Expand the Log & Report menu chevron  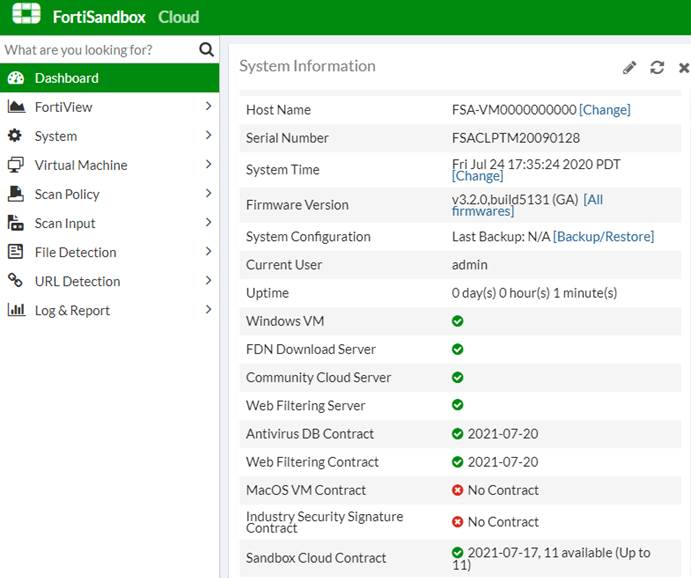208,310
